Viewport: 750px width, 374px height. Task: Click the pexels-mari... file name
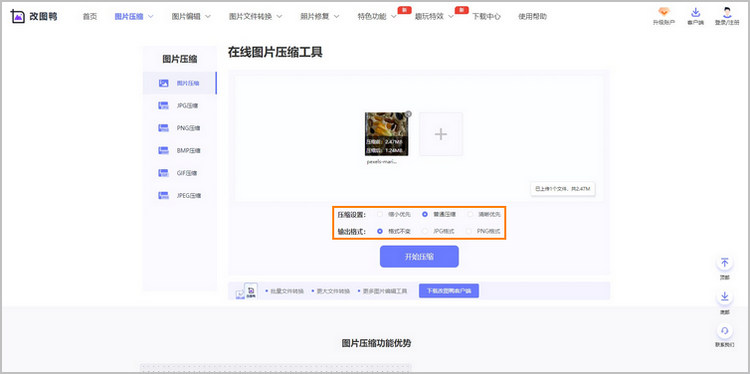[x=382, y=162]
